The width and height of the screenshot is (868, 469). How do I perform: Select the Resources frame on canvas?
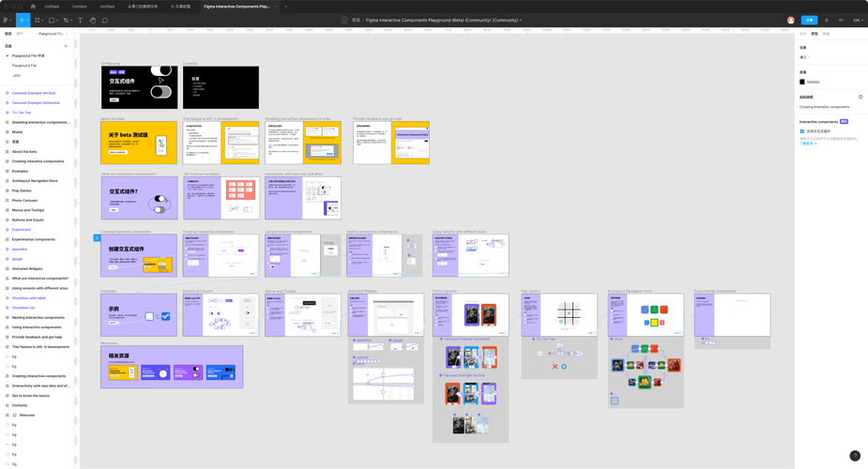pyautogui.click(x=172, y=367)
